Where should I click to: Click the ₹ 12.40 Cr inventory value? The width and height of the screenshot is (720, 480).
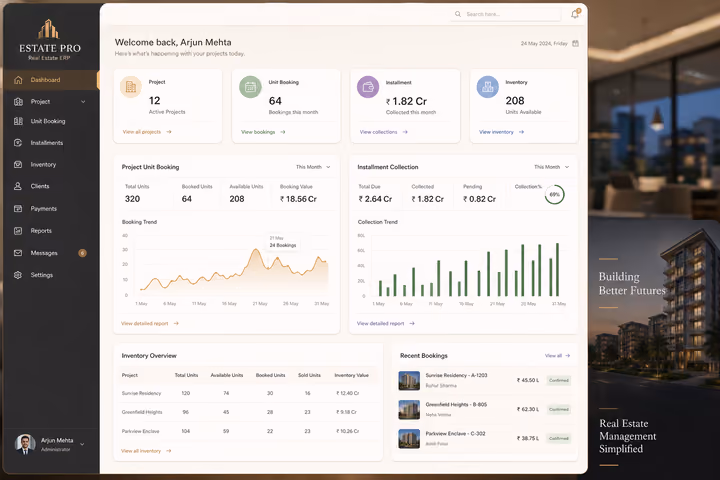pos(348,393)
